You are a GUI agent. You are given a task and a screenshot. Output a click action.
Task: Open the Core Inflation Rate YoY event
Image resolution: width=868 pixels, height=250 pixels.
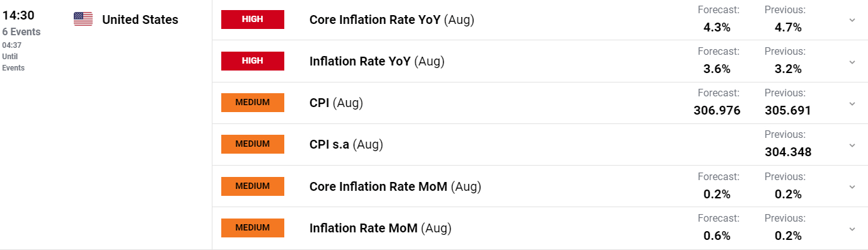click(391, 20)
